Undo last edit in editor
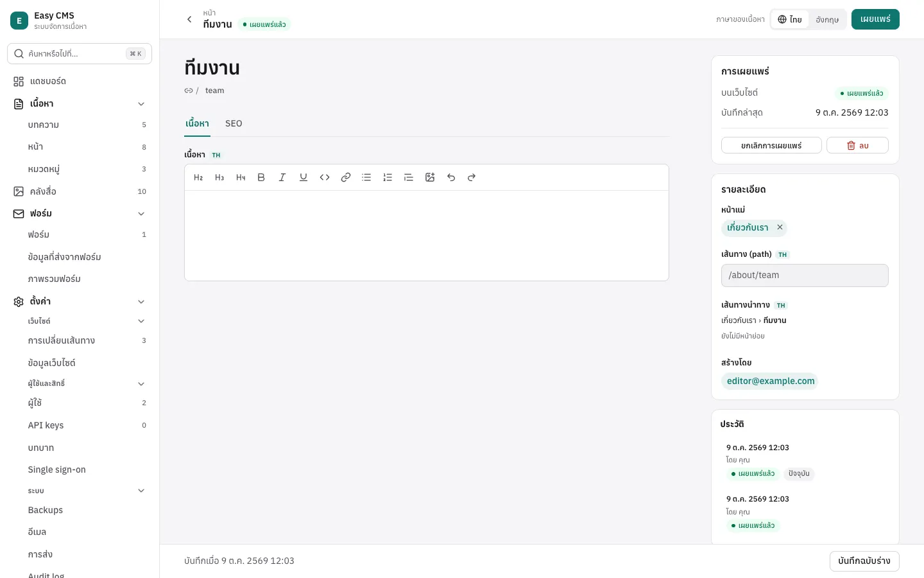The height and width of the screenshot is (578, 924). pos(451,177)
